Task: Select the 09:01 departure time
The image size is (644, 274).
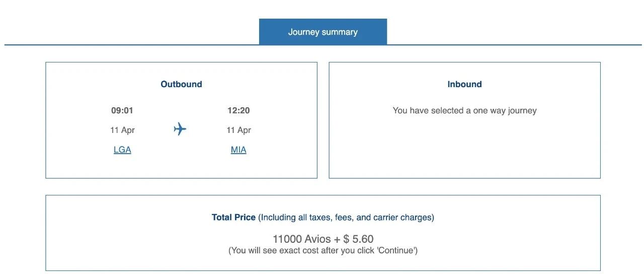Action: [122, 110]
